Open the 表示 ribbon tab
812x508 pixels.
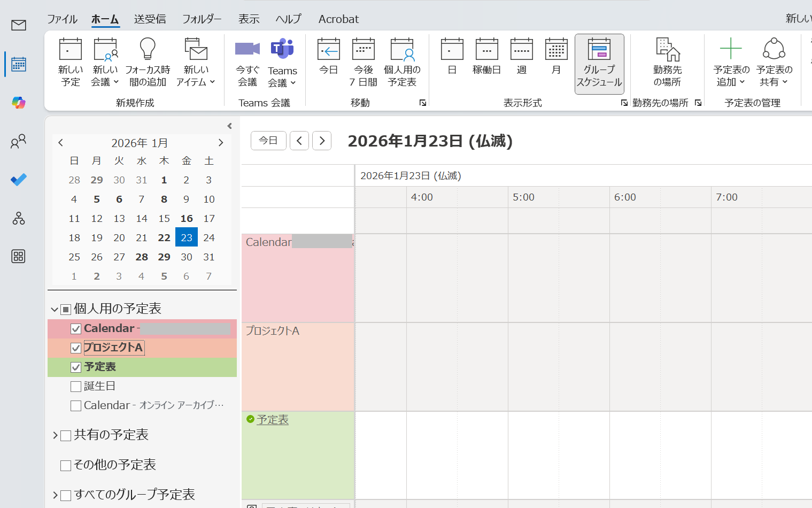(x=249, y=19)
